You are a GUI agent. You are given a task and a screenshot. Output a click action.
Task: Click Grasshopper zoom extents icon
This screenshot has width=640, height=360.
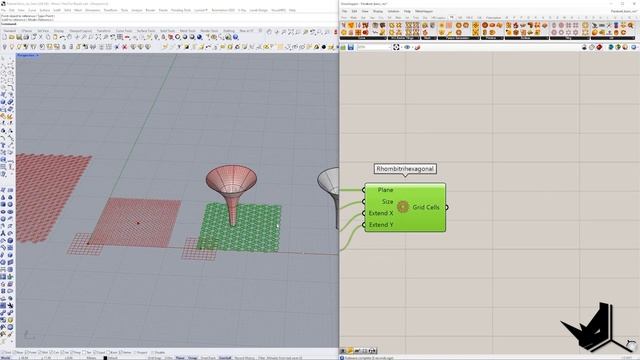pos(396,47)
